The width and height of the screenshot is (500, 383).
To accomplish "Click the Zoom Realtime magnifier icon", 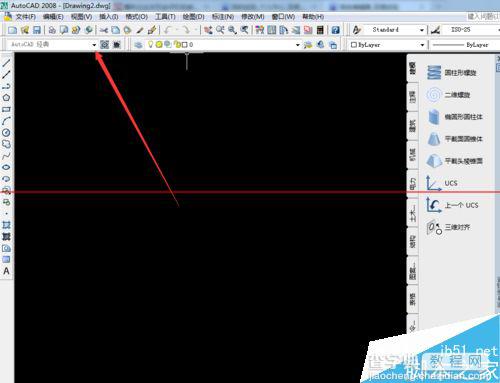I will coord(220,30).
